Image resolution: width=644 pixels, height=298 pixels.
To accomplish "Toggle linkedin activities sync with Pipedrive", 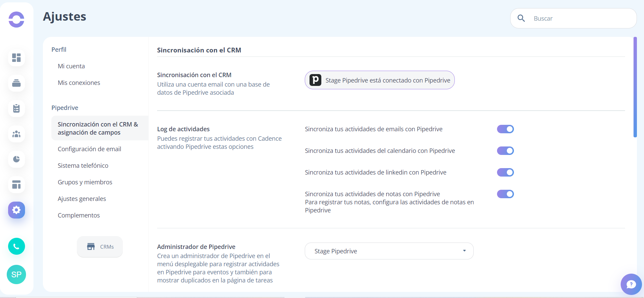I will pos(505,172).
